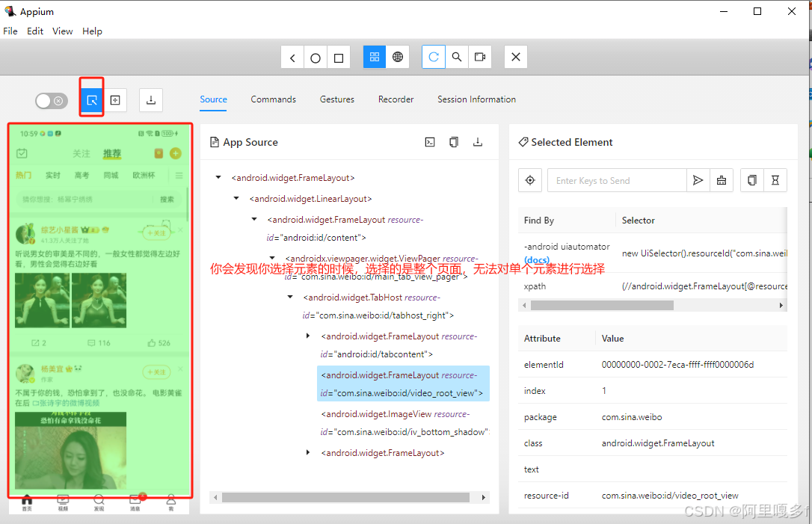Click the elementId value cell
This screenshot has width=812, height=524.
[677, 365]
